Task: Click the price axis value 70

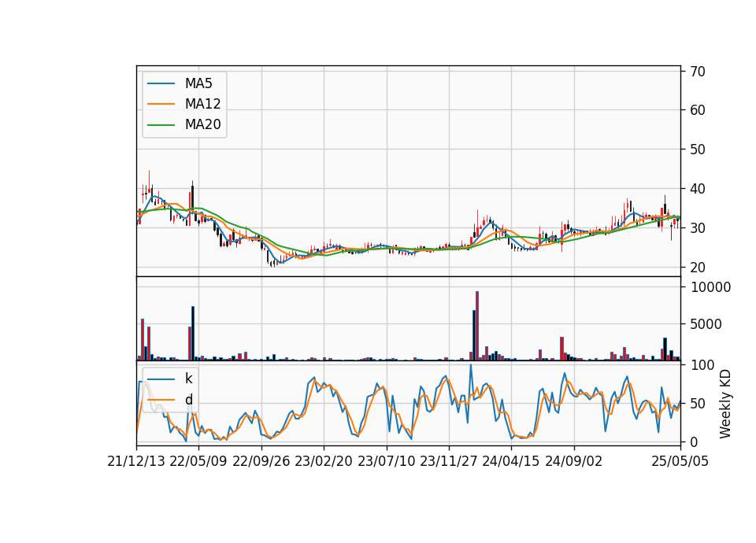Action: point(698,72)
